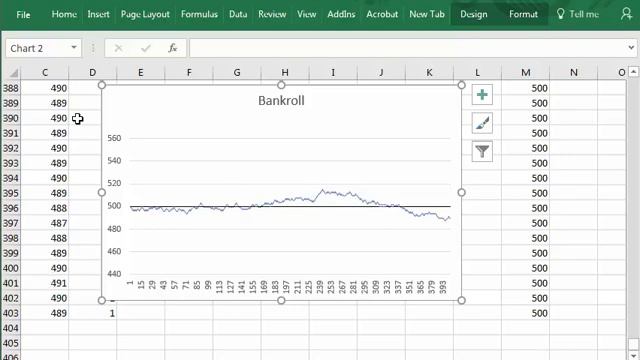Switch to chart Design tab
640x360 pixels.
474,14
